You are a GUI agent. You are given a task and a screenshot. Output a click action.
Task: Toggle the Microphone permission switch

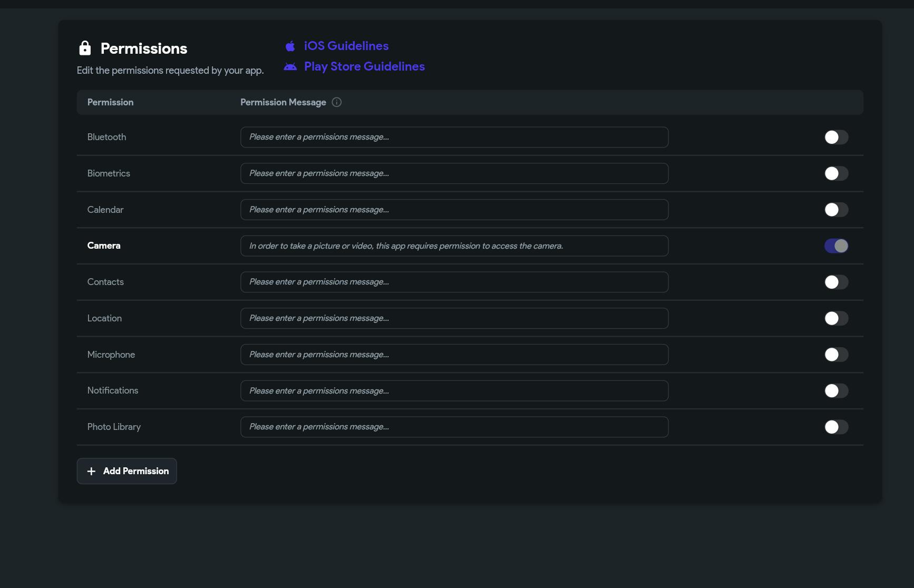[x=836, y=355]
